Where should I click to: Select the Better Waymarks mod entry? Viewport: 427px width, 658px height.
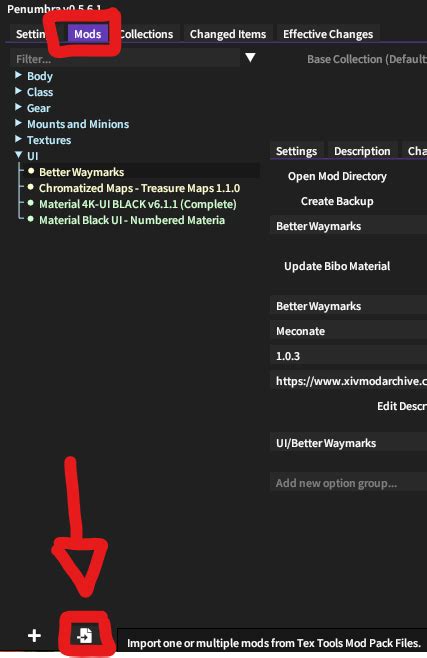coord(81,172)
